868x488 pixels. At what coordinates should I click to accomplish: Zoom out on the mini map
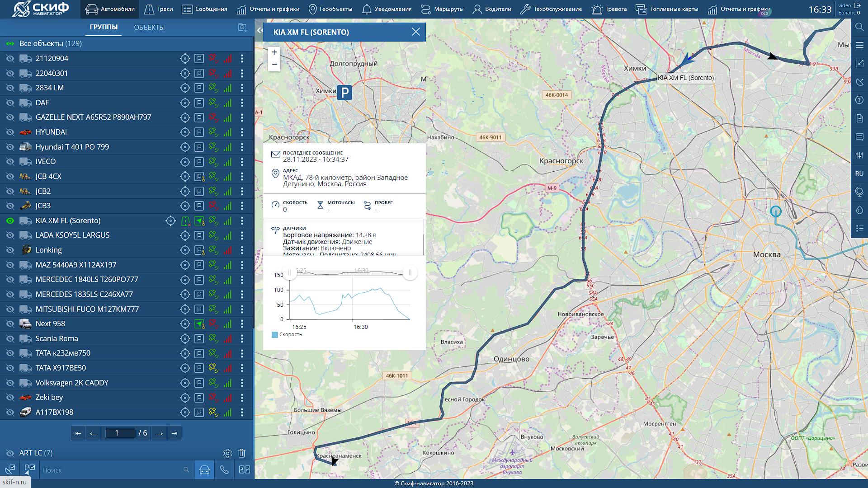274,65
